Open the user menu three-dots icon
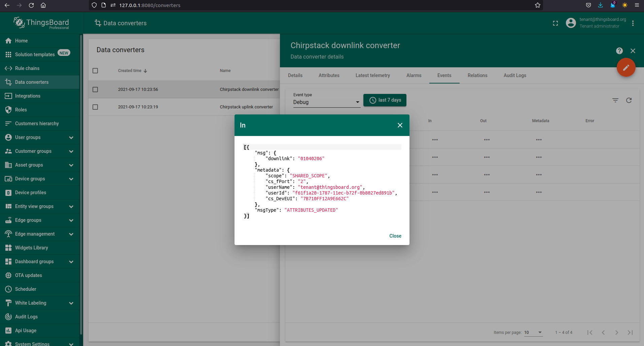 point(633,23)
